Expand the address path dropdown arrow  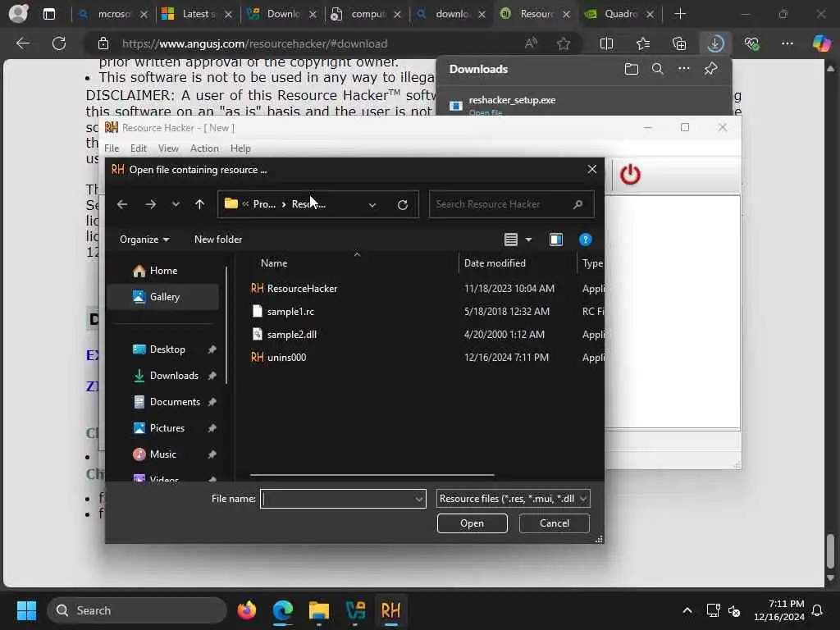[372, 204]
